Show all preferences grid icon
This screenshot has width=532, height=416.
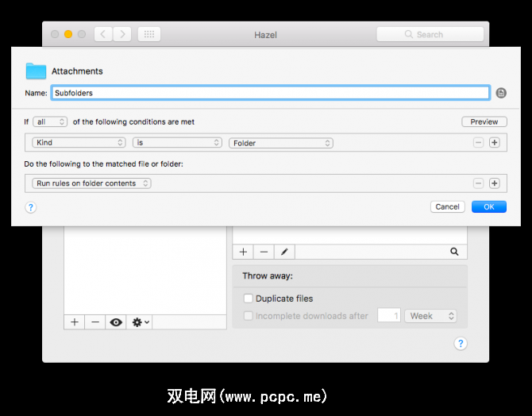[x=149, y=34]
